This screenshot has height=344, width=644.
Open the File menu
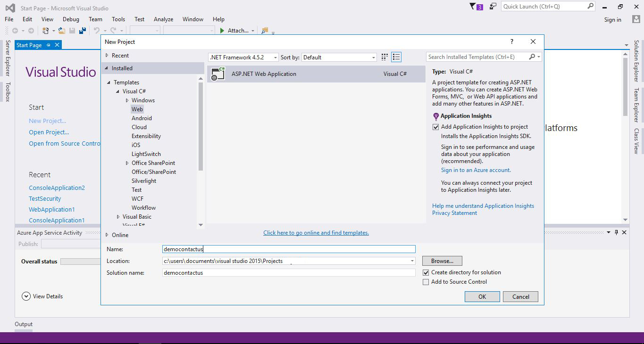[x=9, y=19]
